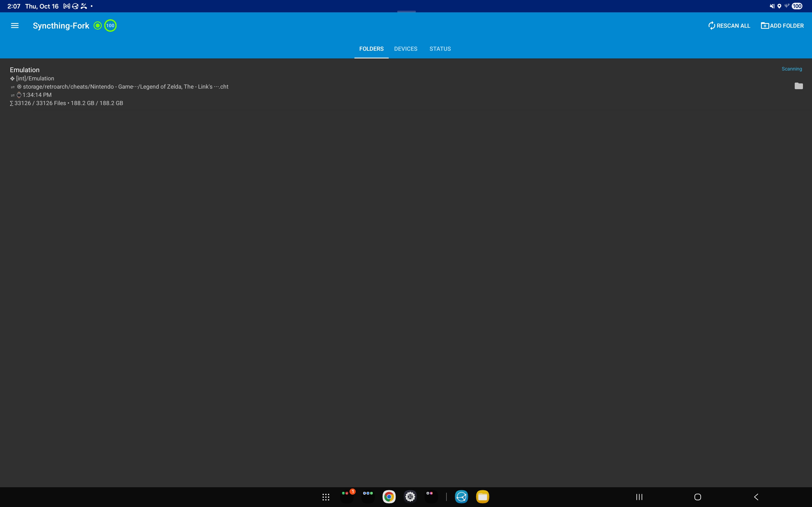This screenshot has width=812, height=507.
Task: Tap the green sync status circle icon
Action: [98, 26]
